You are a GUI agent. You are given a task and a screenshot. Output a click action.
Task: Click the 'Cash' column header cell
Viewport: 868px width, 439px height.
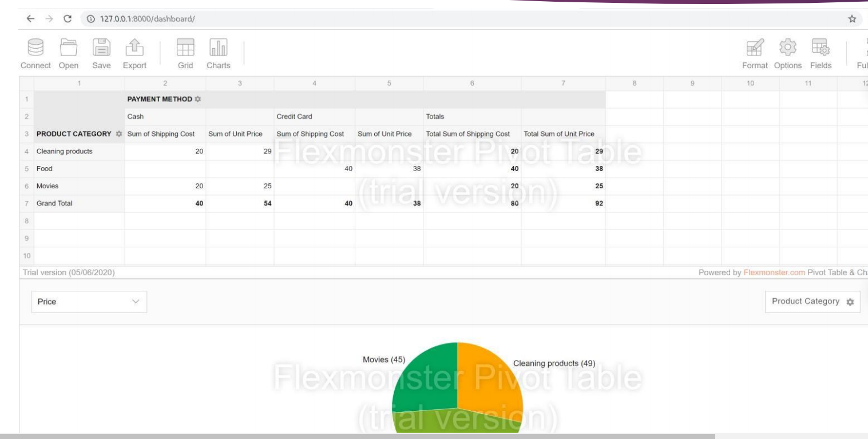pyautogui.click(x=165, y=117)
